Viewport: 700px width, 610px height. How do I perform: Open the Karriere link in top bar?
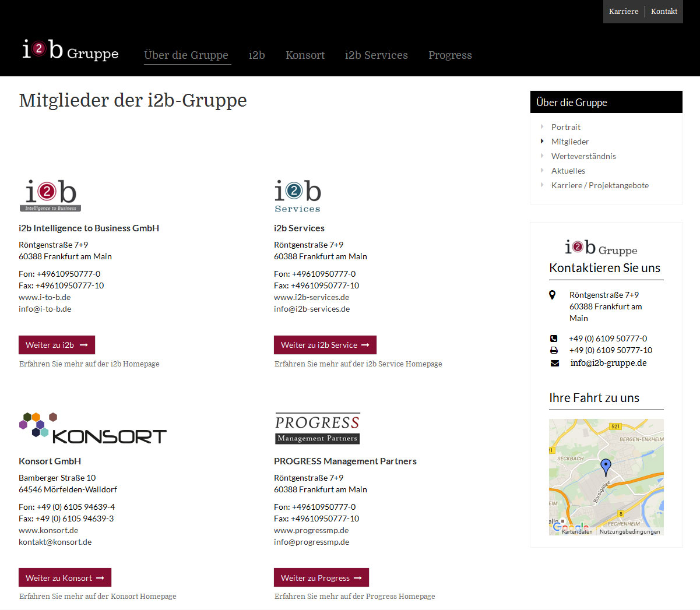pos(624,12)
